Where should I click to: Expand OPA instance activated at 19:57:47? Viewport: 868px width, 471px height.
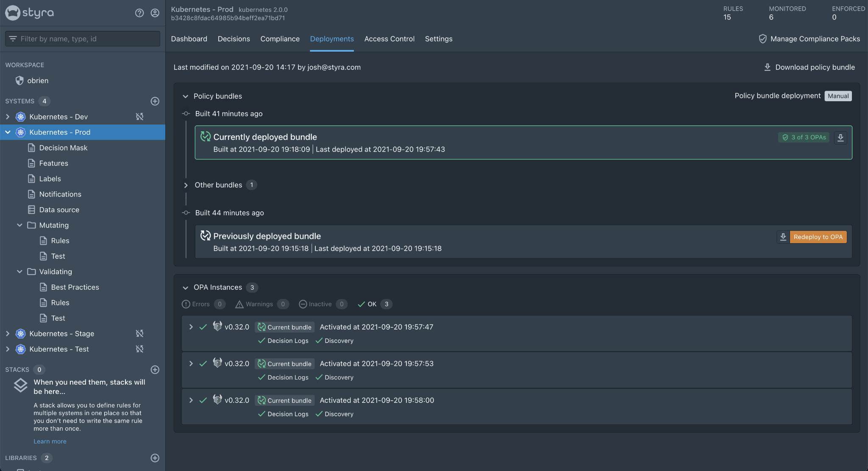pos(191,327)
